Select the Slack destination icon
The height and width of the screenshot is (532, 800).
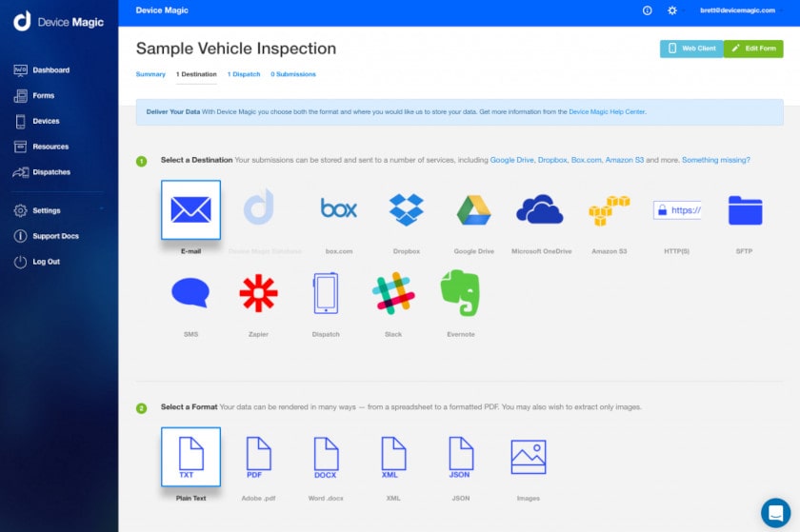click(393, 293)
